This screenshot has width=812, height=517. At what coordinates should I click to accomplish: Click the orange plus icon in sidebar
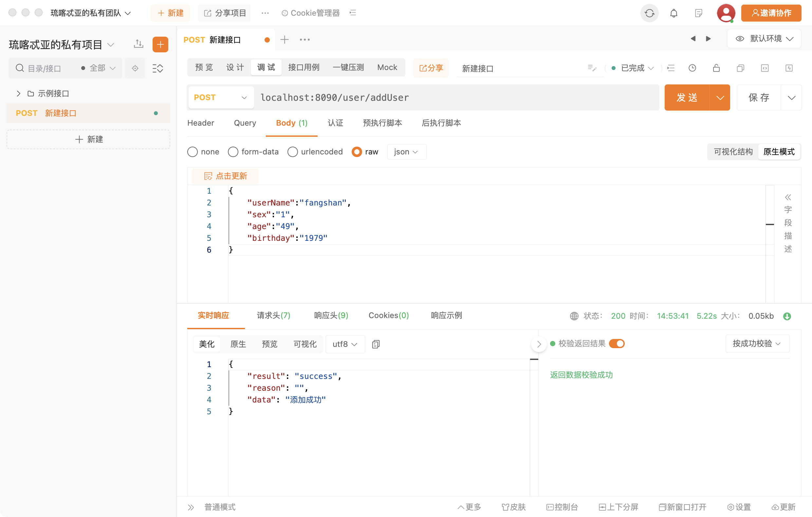[160, 45]
